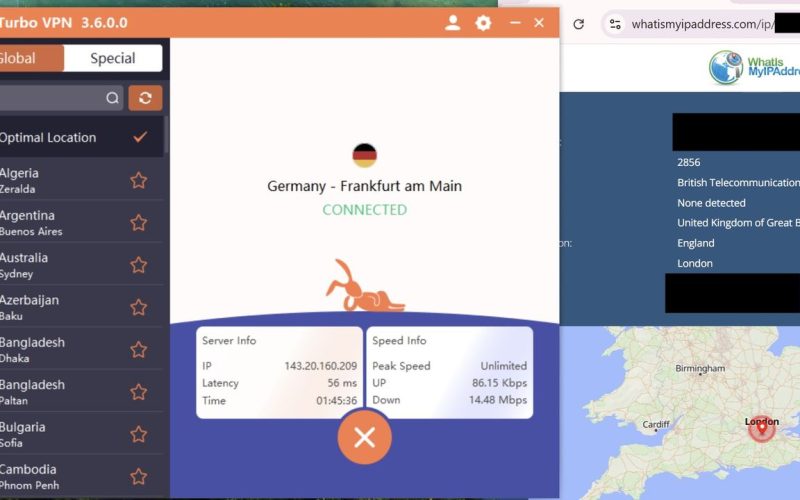This screenshot has width=800, height=500.
Task: Click the WhatIsMyIPAddress logo in browser
Action: pyautogui.click(x=754, y=67)
